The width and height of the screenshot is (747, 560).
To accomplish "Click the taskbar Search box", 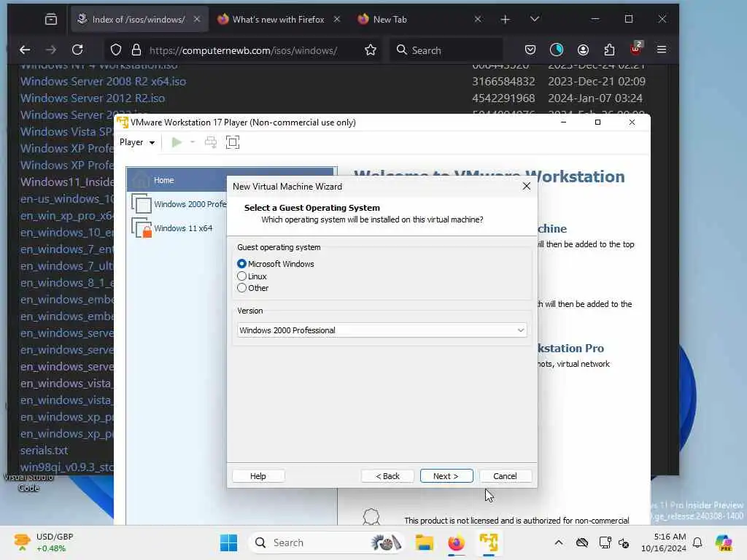I will click(326, 542).
